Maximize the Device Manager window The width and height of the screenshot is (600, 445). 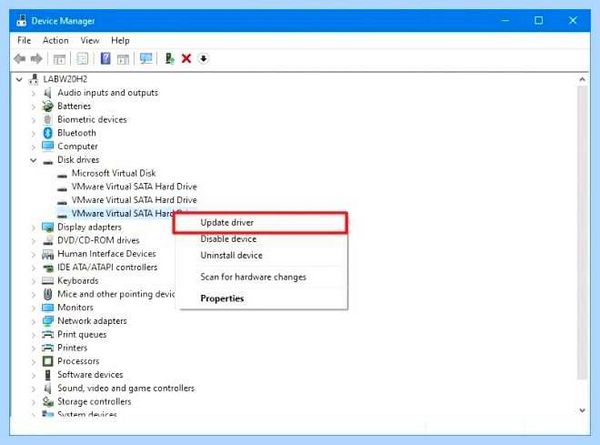538,20
